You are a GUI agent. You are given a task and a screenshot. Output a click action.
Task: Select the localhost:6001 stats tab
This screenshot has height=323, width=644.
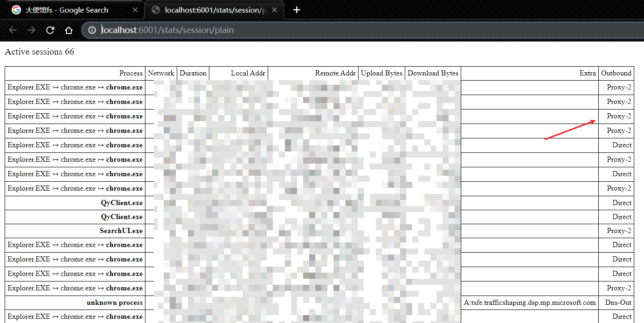[x=210, y=10]
